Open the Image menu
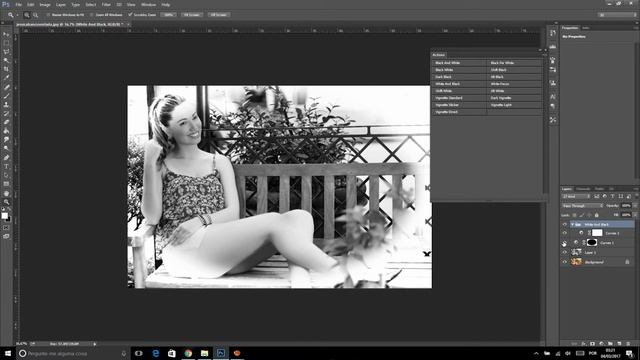The height and width of the screenshot is (360, 640). [x=45, y=4]
